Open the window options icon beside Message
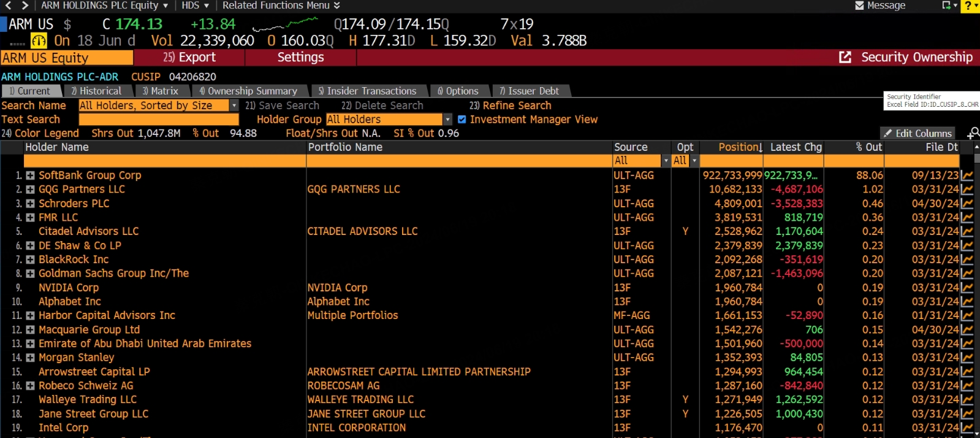This screenshot has height=438, width=980. coord(949,6)
